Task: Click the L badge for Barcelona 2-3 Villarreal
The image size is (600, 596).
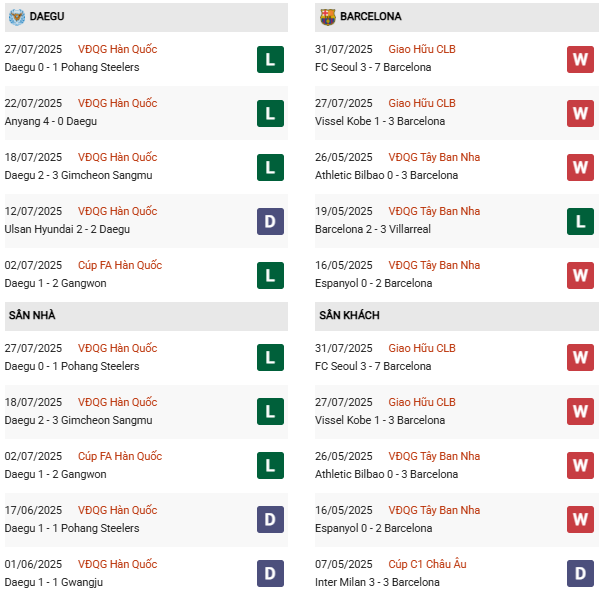Action: tap(580, 221)
